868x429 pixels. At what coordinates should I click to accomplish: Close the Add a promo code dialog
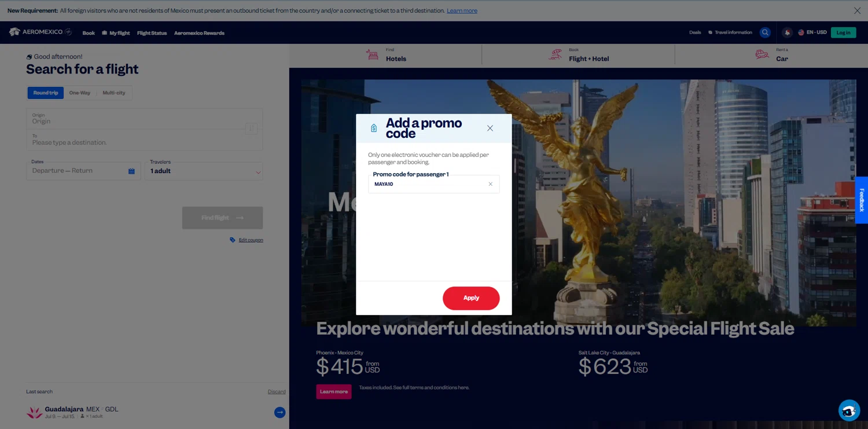(x=490, y=129)
